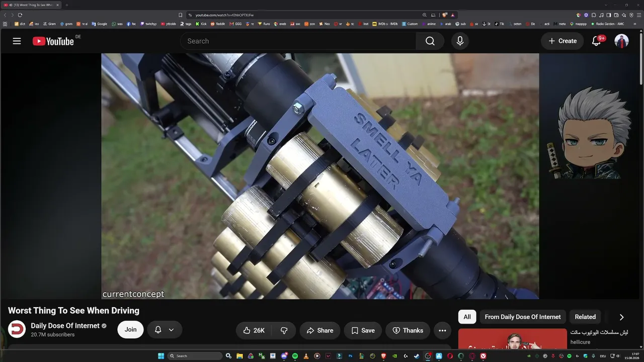Dislike the video
This screenshot has height=362, width=644.
[x=284, y=330]
